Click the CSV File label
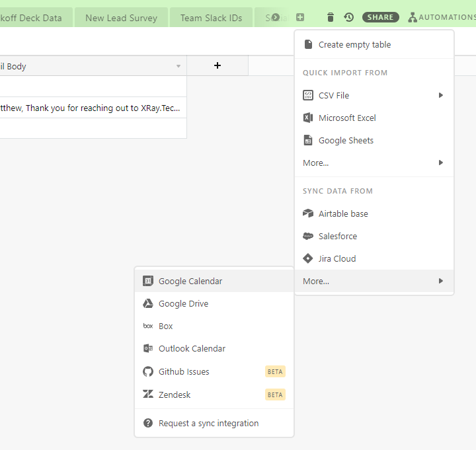 334,96
